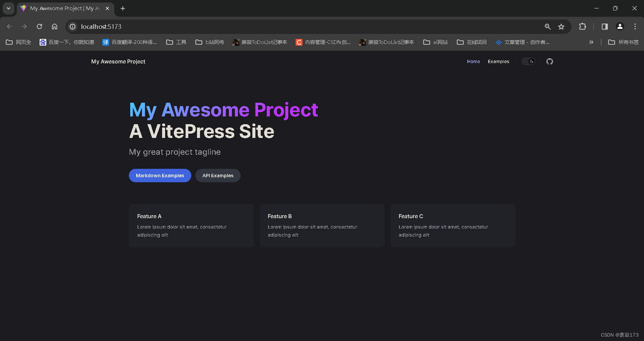
Task: Select the Feature B card
Action: 322,226
